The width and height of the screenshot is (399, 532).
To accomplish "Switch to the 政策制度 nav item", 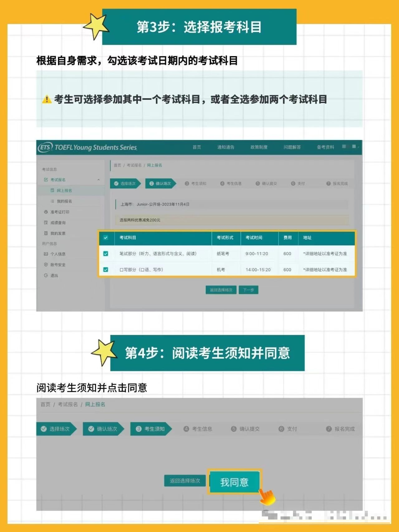I will (x=259, y=147).
